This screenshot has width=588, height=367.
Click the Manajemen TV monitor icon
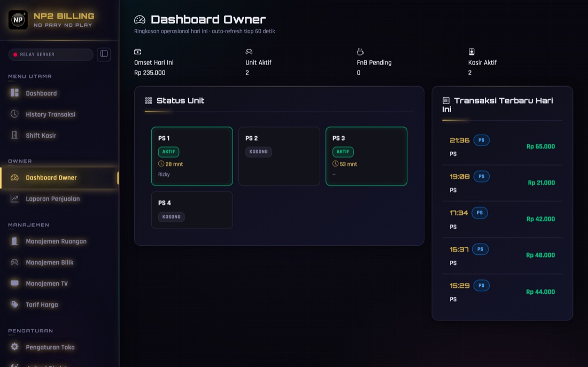14,283
